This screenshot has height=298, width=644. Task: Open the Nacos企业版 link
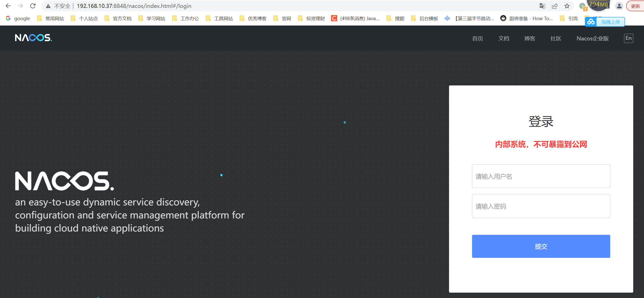click(592, 38)
